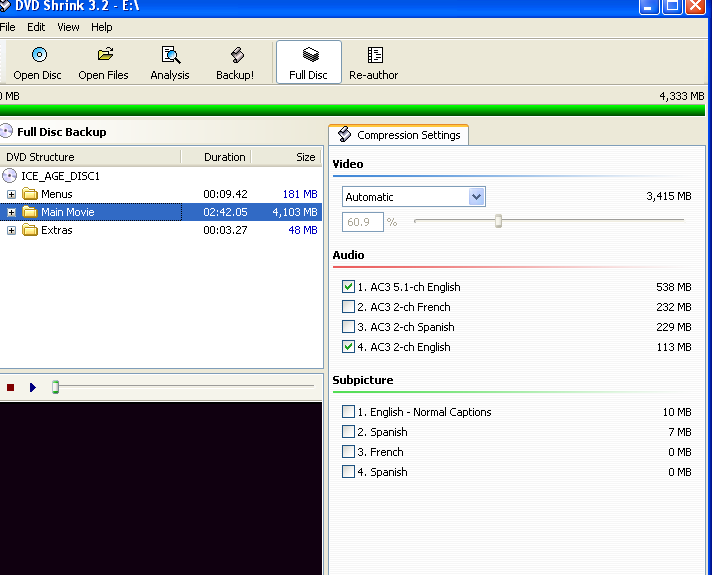This screenshot has height=575, width=712.
Task: Open the Automatic video compression dropdown
Action: coord(476,197)
